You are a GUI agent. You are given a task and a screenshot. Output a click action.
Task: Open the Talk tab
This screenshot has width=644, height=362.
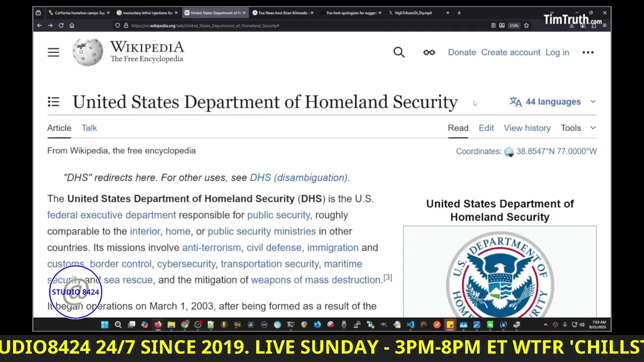pos(89,128)
